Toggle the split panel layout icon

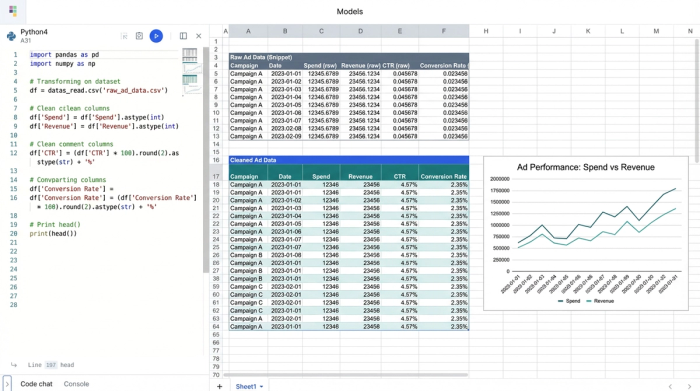pos(183,36)
